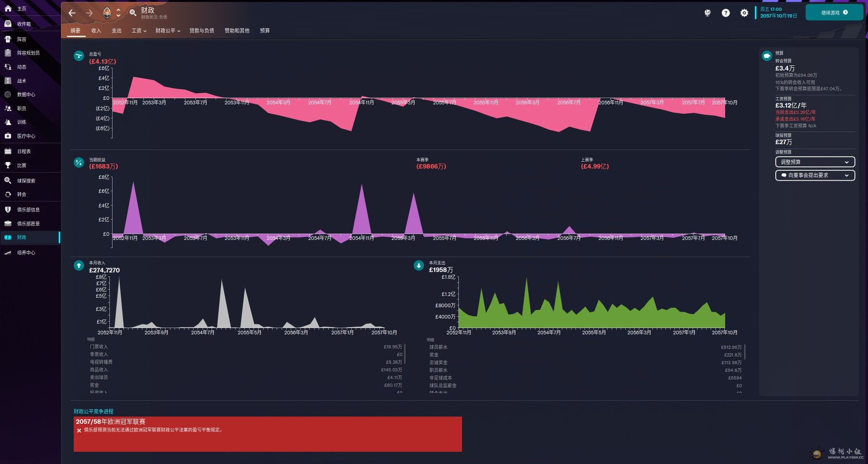Click the 继续游戏 continue button
This screenshot has height=464, width=868.
834,13
